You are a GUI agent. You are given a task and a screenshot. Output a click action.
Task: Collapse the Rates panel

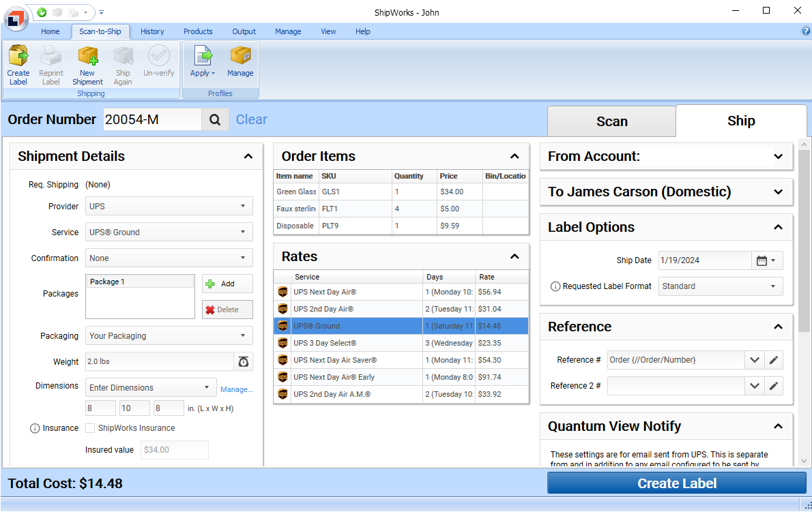tap(514, 256)
